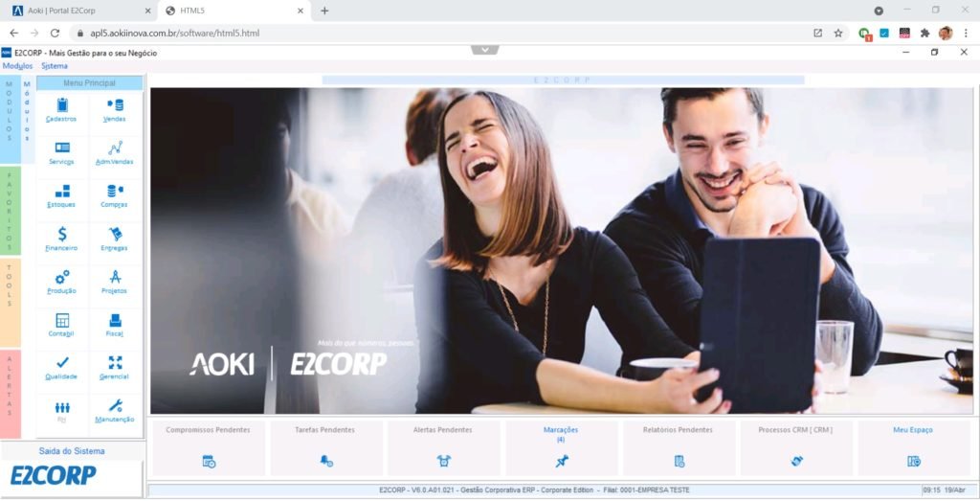
Task: Click Tarefas Pendentes label
Action: [325, 430]
